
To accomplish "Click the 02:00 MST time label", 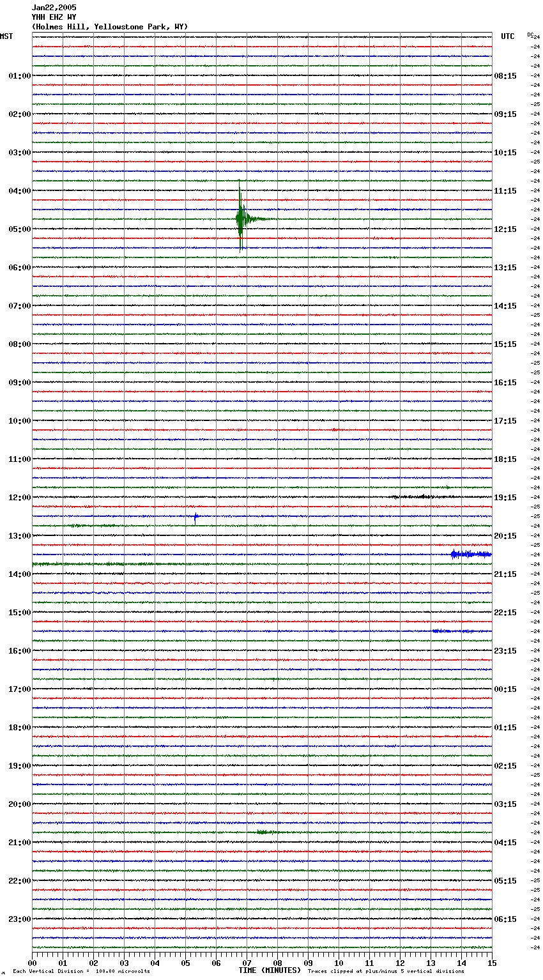I will (x=20, y=114).
